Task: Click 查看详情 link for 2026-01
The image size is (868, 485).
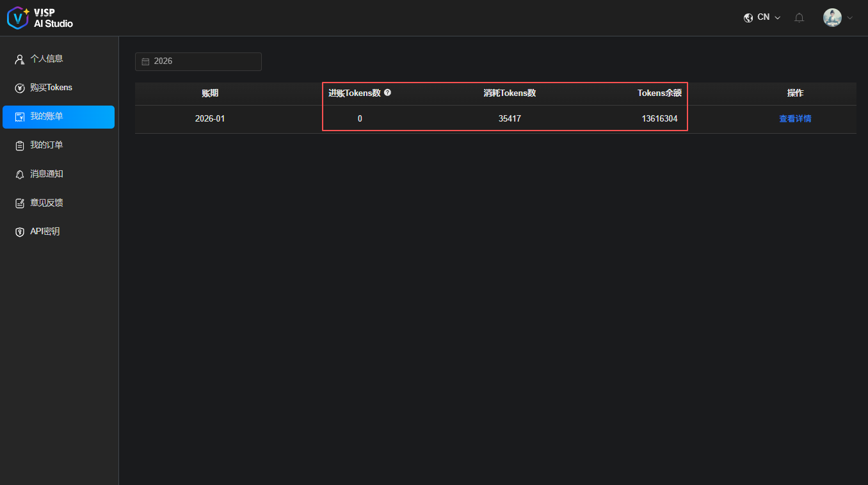Action: pos(795,119)
